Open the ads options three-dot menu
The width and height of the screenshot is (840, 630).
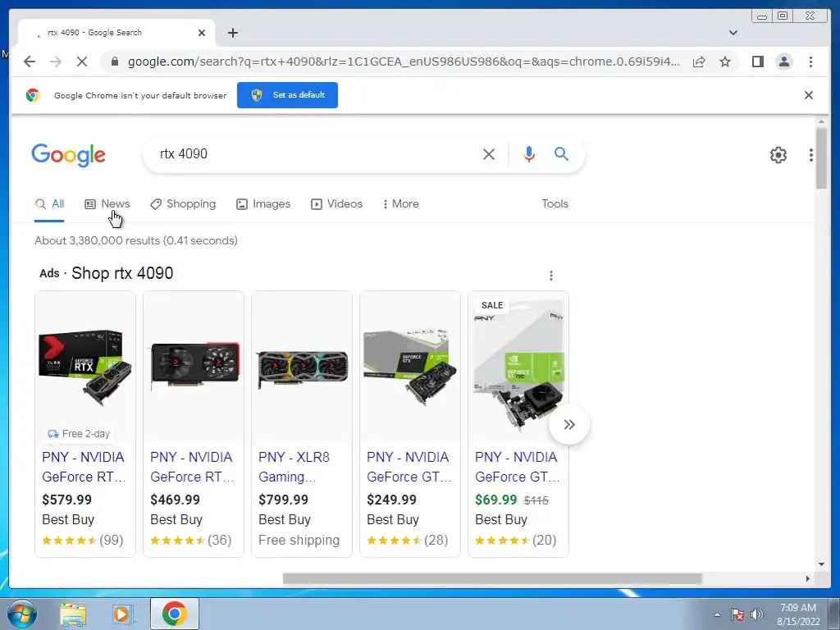[x=550, y=276]
